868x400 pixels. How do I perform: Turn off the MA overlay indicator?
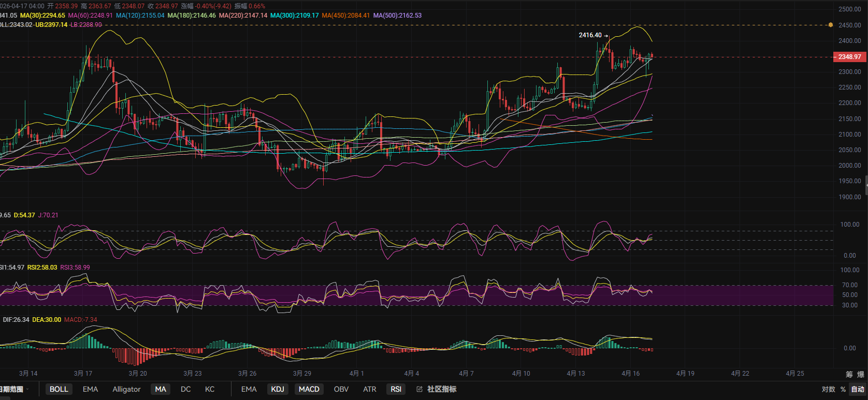161,389
